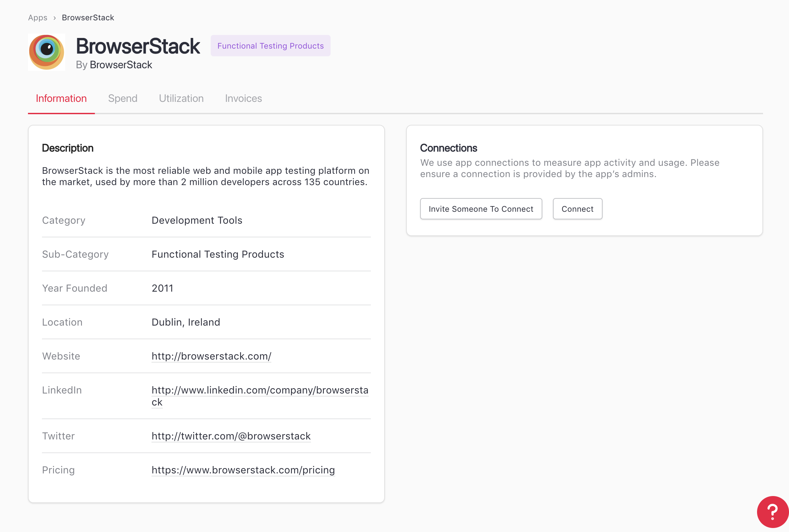Click the BrowserStack logo icon
Image resolution: width=789 pixels, height=532 pixels.
tap(47, 52)
